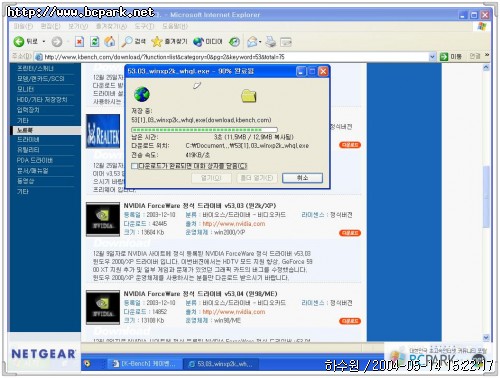
Task: Open the Favorites (즐겨찾기) star button
Action: point(169,42)
